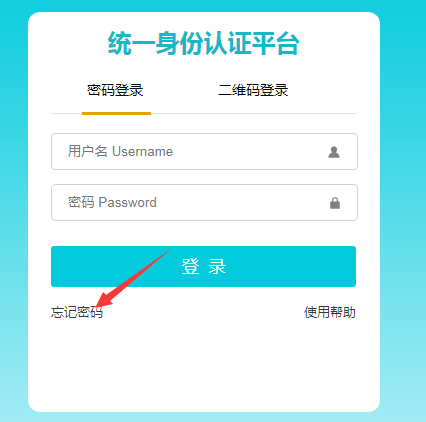Focus the 密码 Password input field
This screenshot has height=422, width=426.
(204, 202)
